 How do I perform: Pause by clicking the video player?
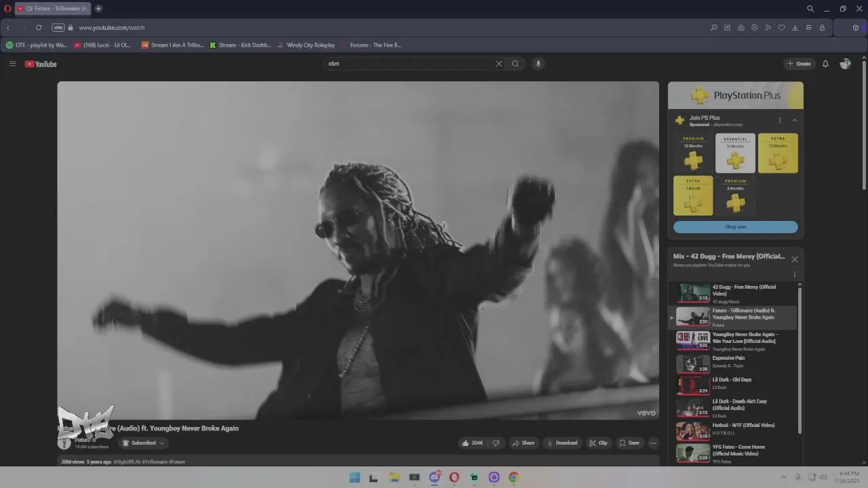[x=358, y=250]
